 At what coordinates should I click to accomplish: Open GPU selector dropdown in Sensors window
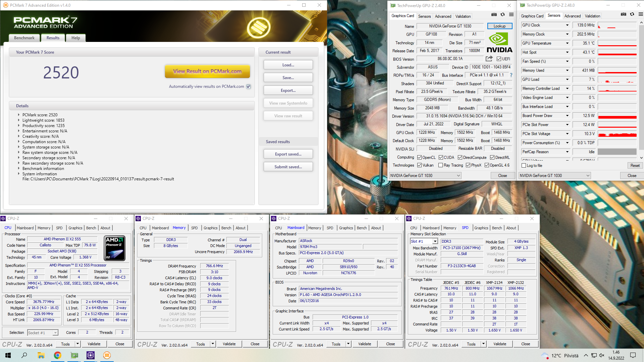coord(554,176)
